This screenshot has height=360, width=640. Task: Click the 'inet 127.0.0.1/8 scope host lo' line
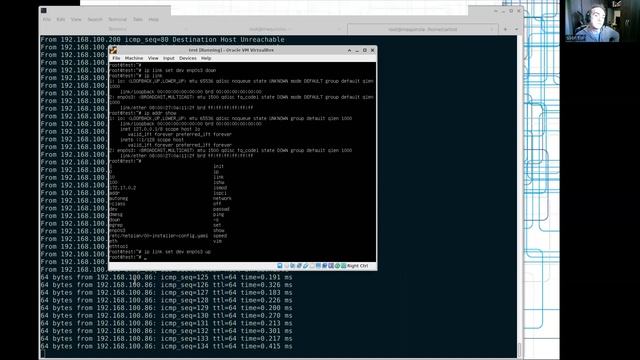[x=160, y=129]
